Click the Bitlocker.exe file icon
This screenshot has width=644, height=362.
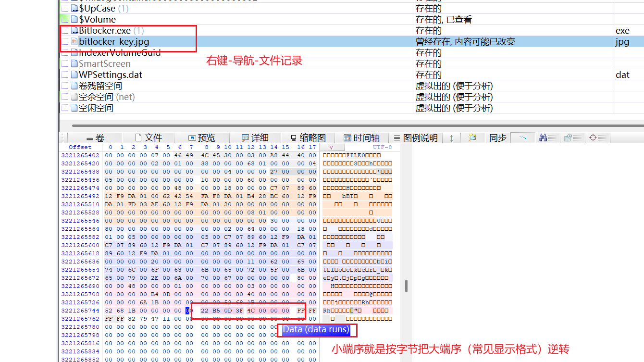[x=74, y=31]
